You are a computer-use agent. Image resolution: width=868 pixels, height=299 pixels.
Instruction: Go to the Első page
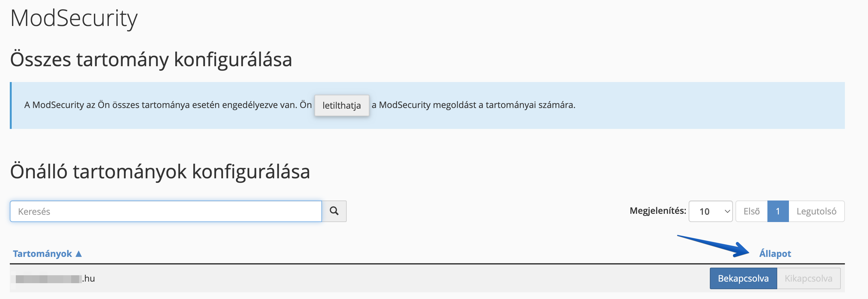tap(751, 211)
